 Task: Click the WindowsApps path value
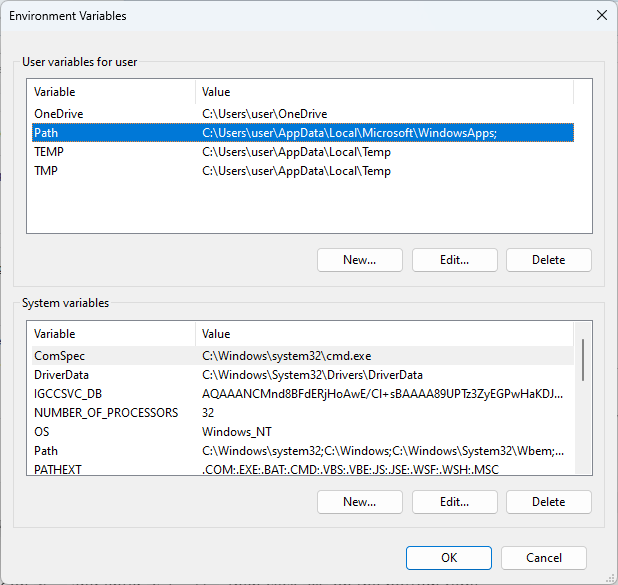click(349, 133)
